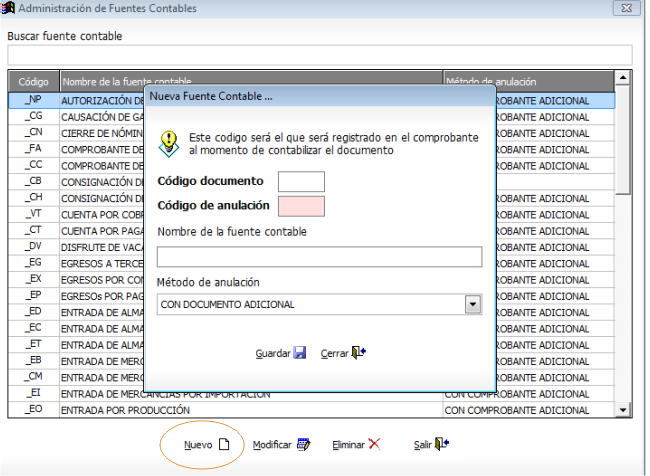The width and height of the screenshot is (650, 476).
Task: Select the CON DOCUMENTO ADICIONAL combo box
Action: pos(319,304)
